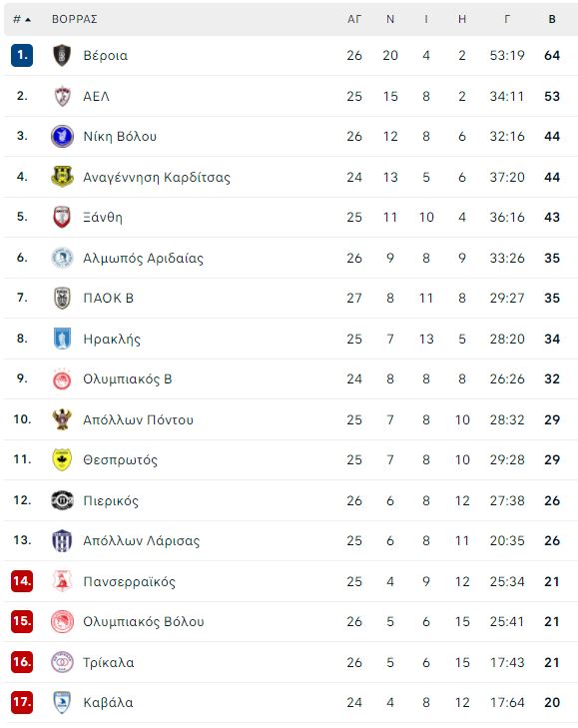The height and width of the screenshot is (728, 578).
Task: Open the Απόλλων Πόντου team link
Action: 139,419
